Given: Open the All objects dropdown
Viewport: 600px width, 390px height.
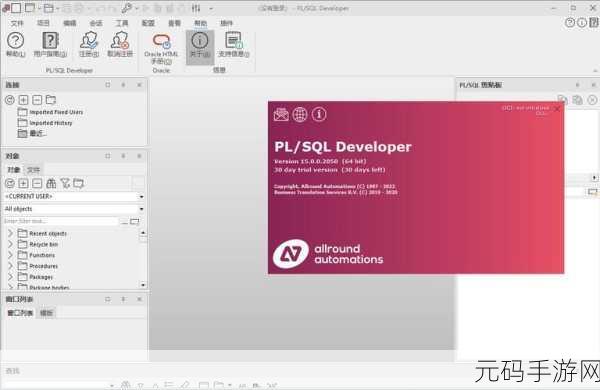Looking at the screenshot, I should pos(142,209).
